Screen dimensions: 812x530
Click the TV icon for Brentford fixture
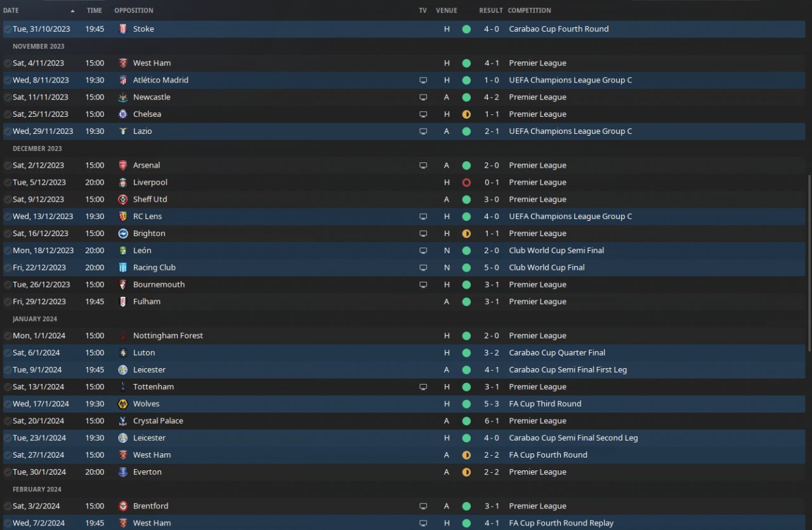pyautogui.click(x=423, y=507)
